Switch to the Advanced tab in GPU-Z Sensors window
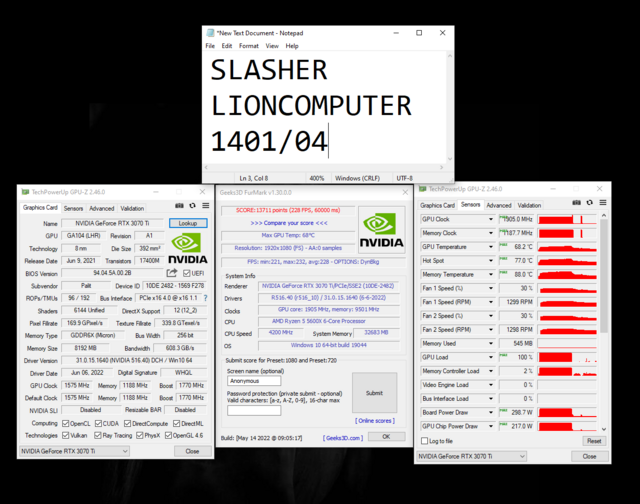This screenshot has width=640, height=504. (499, 205)
